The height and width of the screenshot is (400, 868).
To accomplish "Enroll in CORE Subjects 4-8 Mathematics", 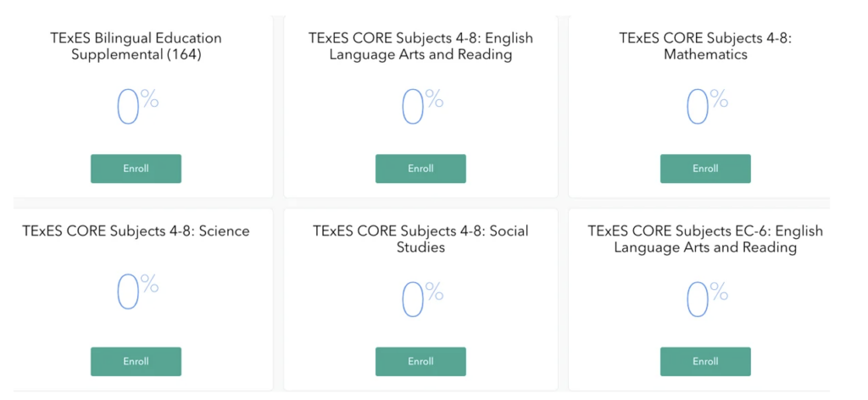I will pos(705,169).
